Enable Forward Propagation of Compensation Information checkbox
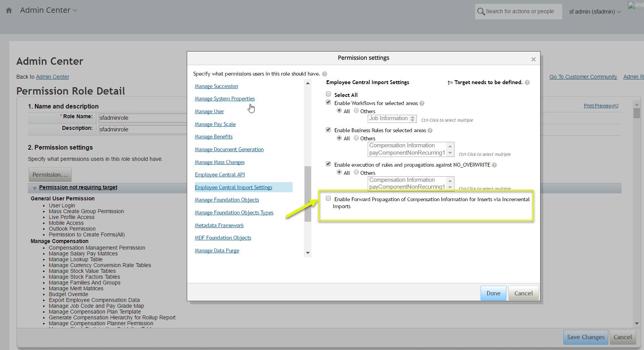The height and width of the screenshot is (350, 644). pyautogui.click(x=329, y=198)
